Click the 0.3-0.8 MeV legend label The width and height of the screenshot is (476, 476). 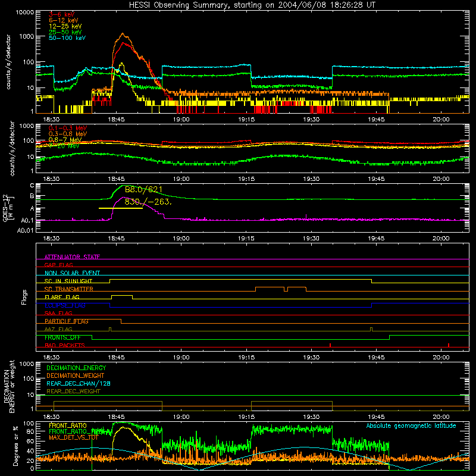pyautogui.click(x=68, y=134)
